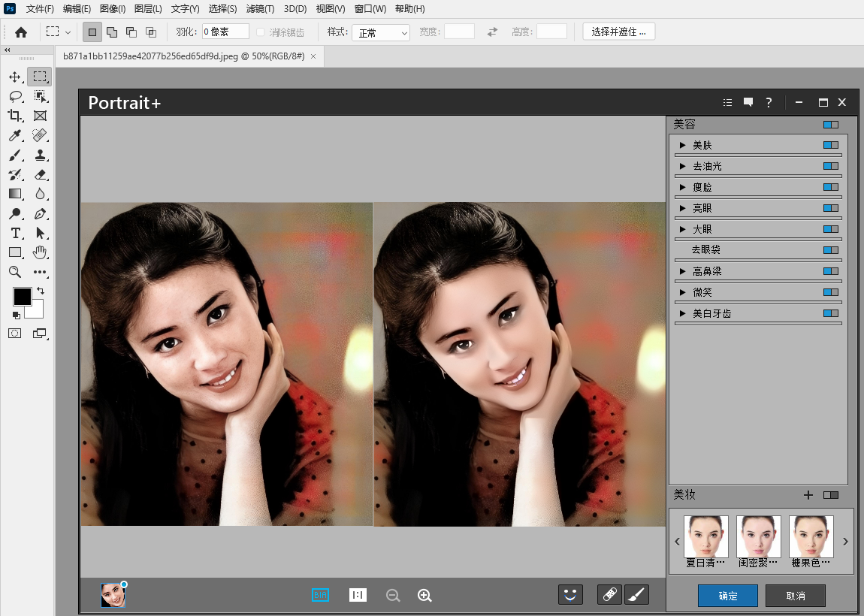Viewport: 864px width, 616px height.
Task: Click the 取消 cancel button
Action: pyautogui.click(x=796, y=595)
